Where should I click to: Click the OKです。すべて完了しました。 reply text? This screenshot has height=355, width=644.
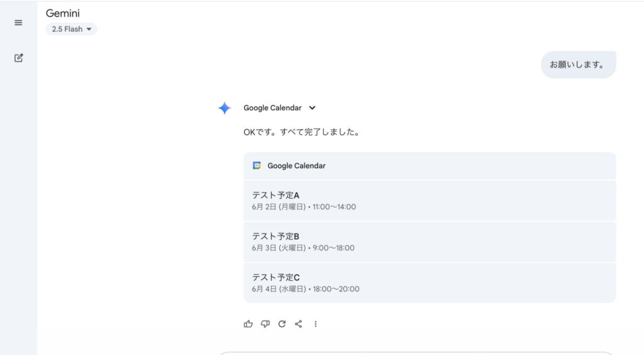(303, 132)
